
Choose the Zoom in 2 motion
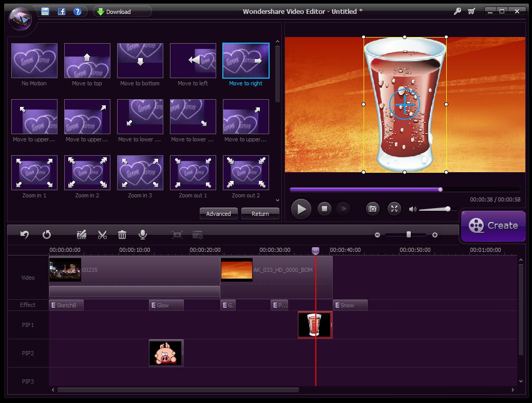87,173
